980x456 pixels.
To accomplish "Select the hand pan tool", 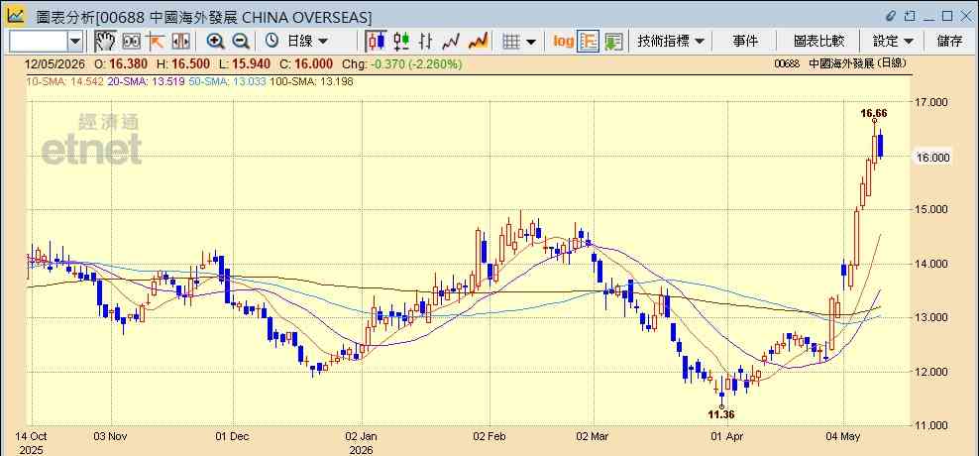I will 105,42.
